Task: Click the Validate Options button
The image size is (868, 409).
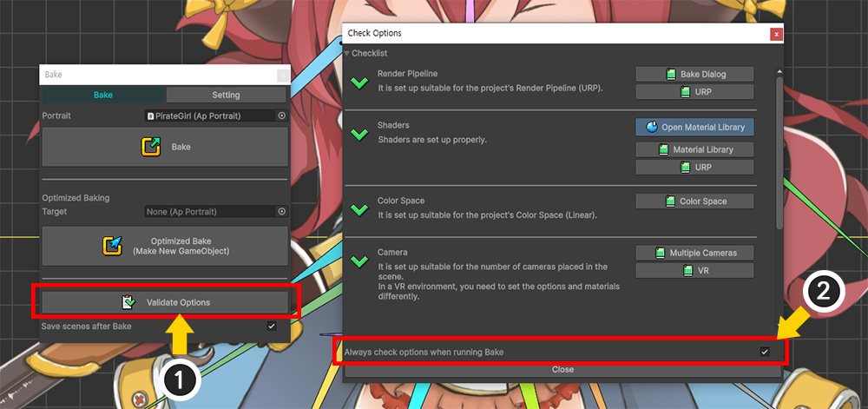Action: coord(165,303)
